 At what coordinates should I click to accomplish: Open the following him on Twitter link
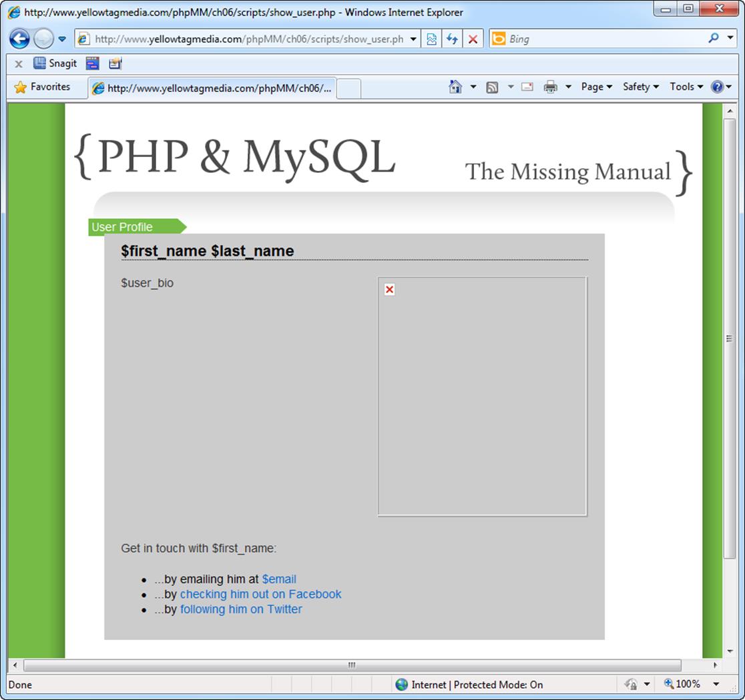tap(241, 609)
